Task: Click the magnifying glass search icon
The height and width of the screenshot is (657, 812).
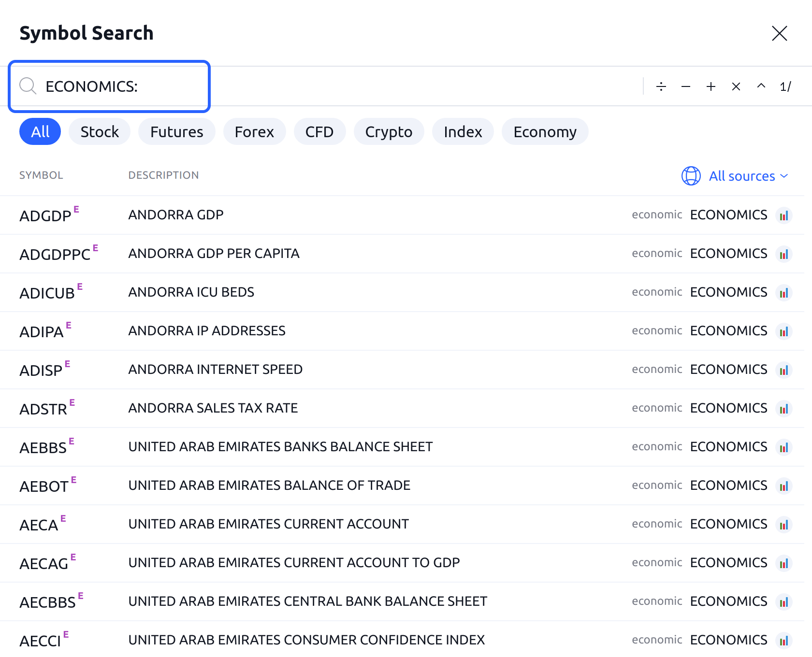Action: [28, 86]
